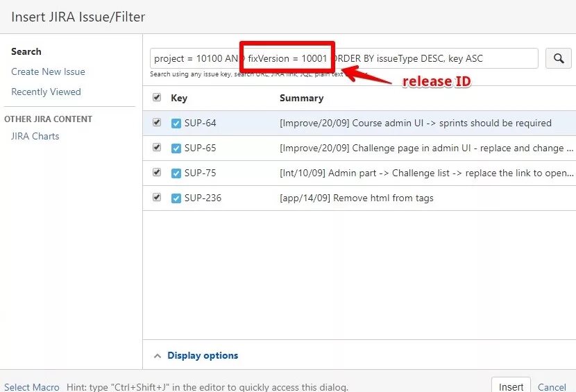The width and height of the screenshot is (576, 392).
Task: Open Create New Issue in sidebar
Action: click(48, 71)
